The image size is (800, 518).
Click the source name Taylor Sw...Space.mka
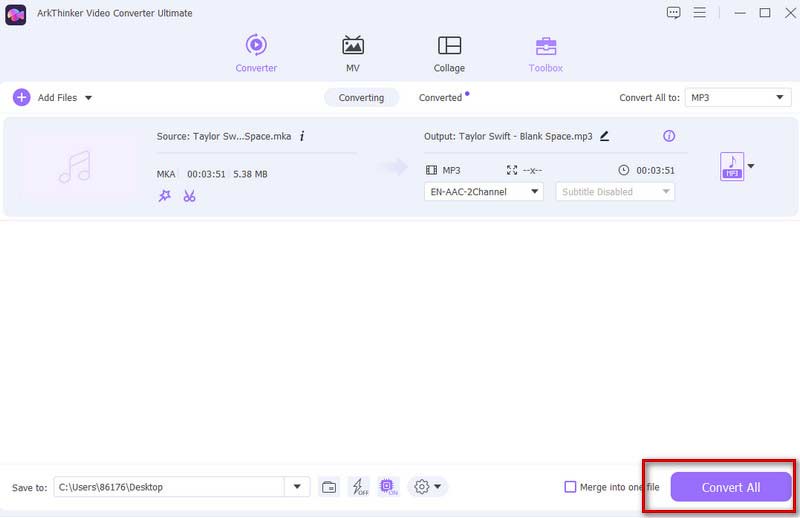coord(242,136)
